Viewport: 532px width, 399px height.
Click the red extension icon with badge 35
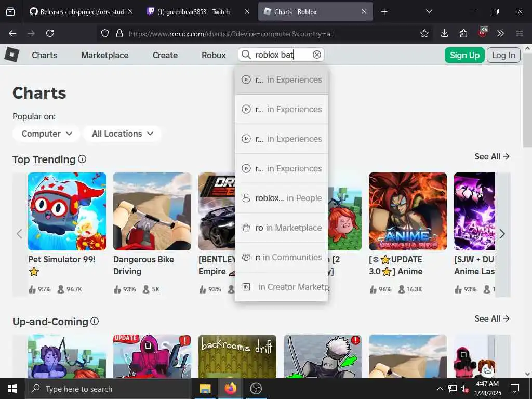(483, 33)
